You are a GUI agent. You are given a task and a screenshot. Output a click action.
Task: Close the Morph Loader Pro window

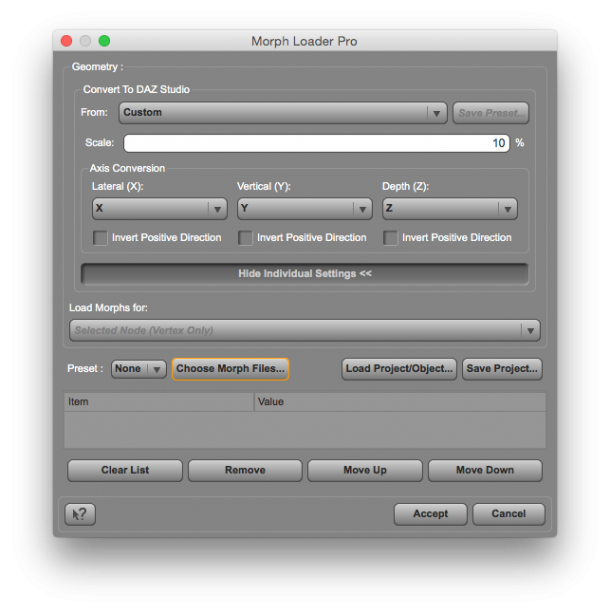coord(66,41)
